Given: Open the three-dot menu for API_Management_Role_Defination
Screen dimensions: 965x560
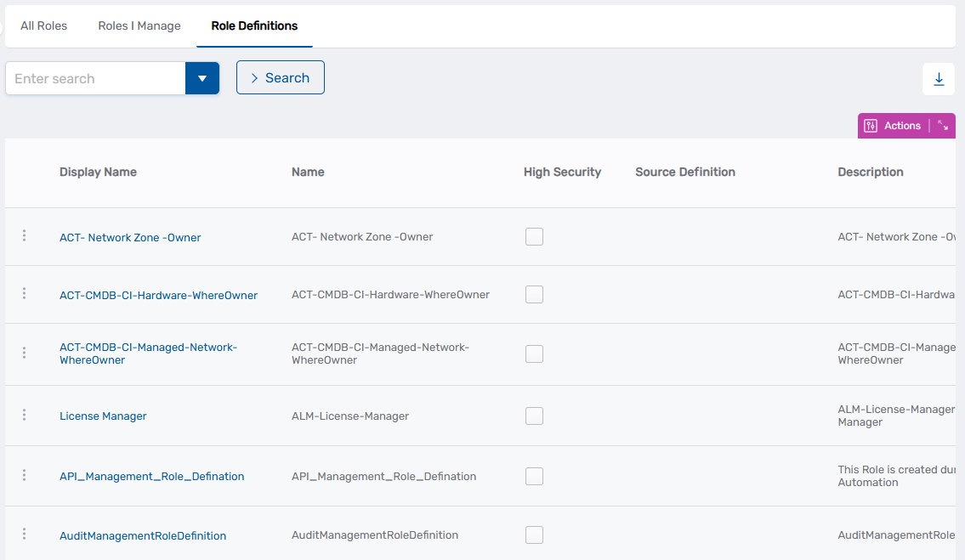Looking at the screenshot, I should [x=24, y=476].
